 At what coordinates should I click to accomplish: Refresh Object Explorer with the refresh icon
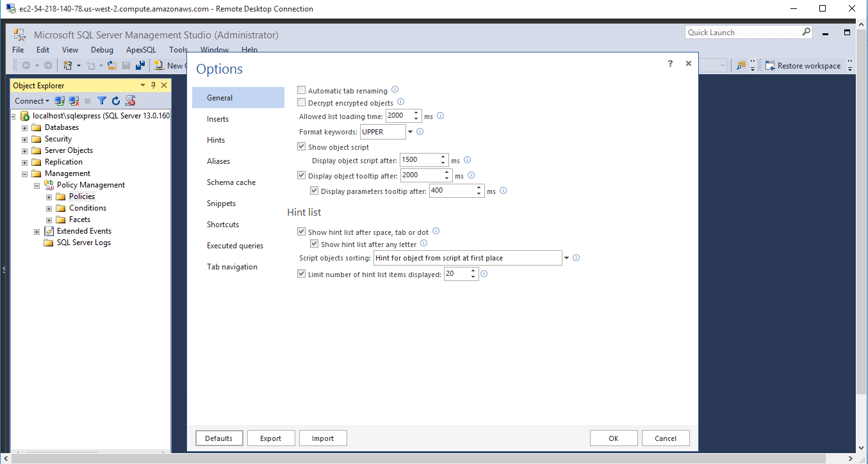point(116,100)
